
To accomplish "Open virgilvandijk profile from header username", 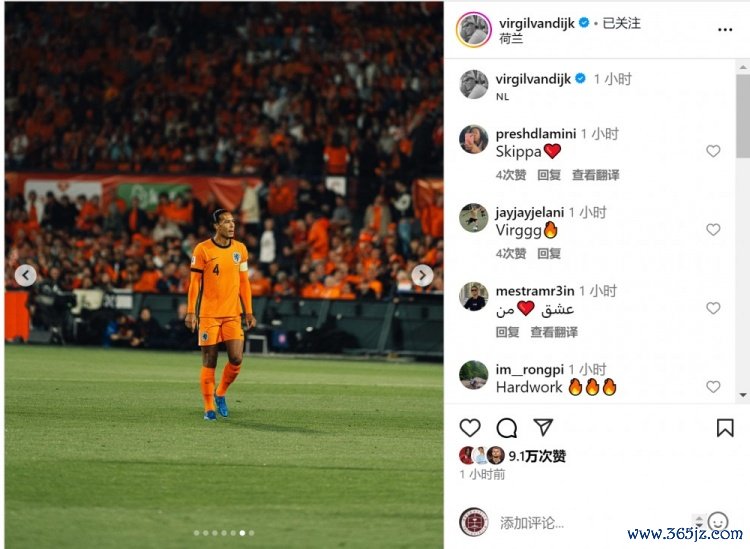I will pos(536,23).
